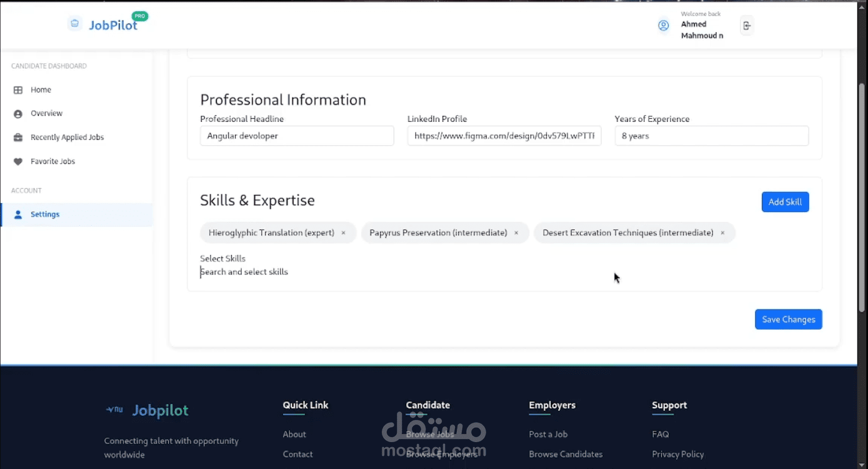Image resolution: width=868 pixels, height=469 pixels.
Task: Click the Professional Headline input field
Action: 297,136
